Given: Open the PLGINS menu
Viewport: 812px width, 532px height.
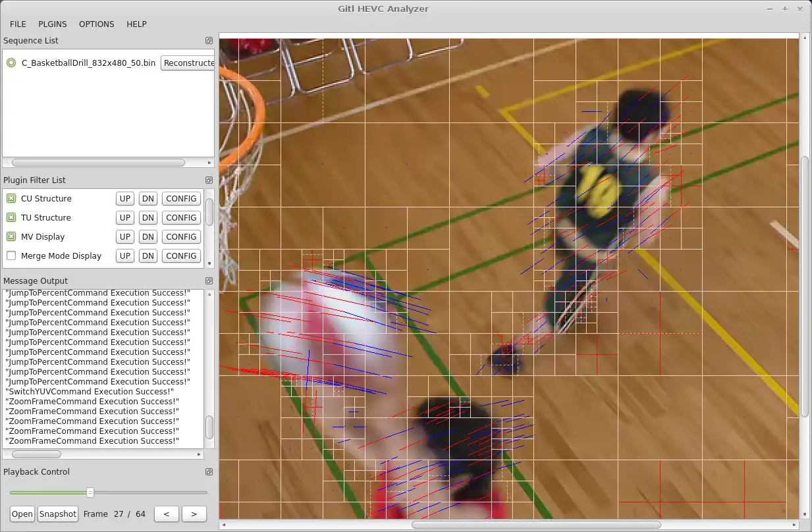Looking at the screenshot, I should pyautogui.click(x=53, y=24).
